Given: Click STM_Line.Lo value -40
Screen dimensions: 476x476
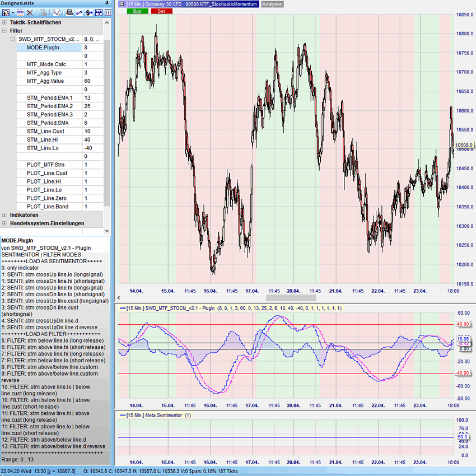Looking at the screenshot, I should coord(92,148).
